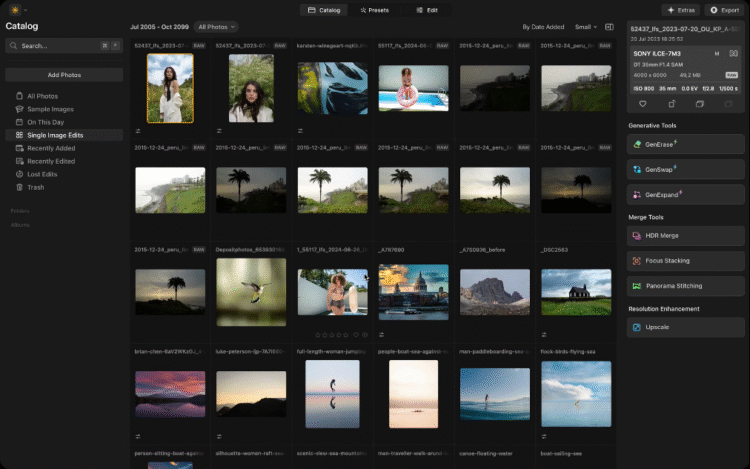Click edits indicator under pink sunset lake photo
This screenshot has width=750, height=469.
tap(138, 436)
